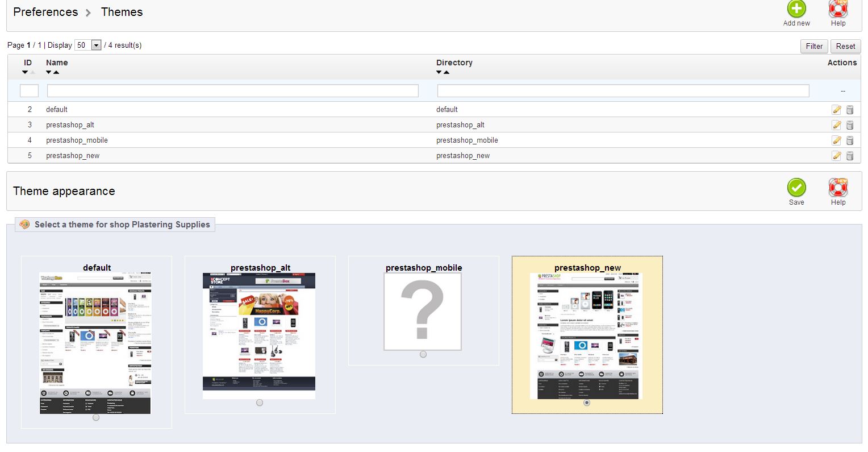Focus the Directory filter field
The width and height of the screenshot is (868, 452).
pyautogui.click(x=623, y=90)
